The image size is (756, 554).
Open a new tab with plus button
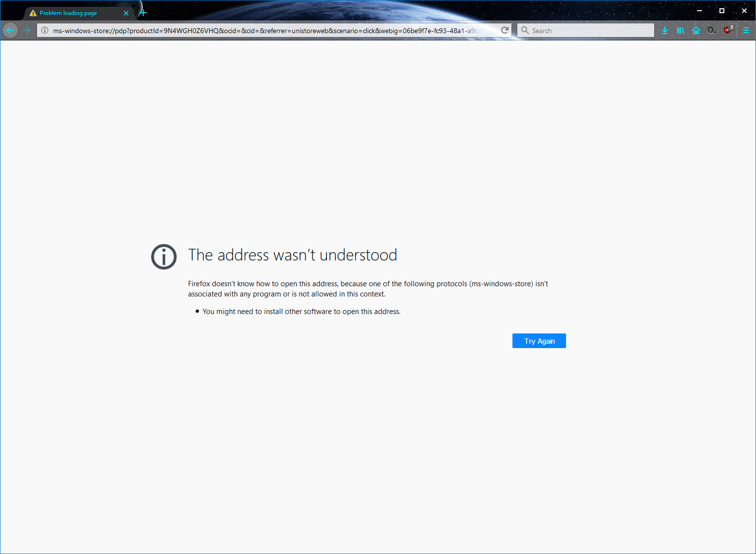pyautogui.click(x=143, y=13)
